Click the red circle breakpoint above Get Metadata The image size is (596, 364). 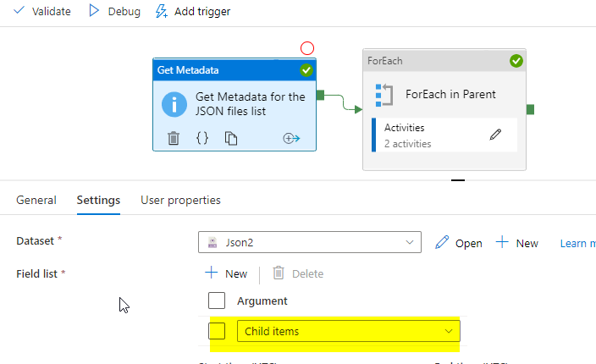pos(307,48)
